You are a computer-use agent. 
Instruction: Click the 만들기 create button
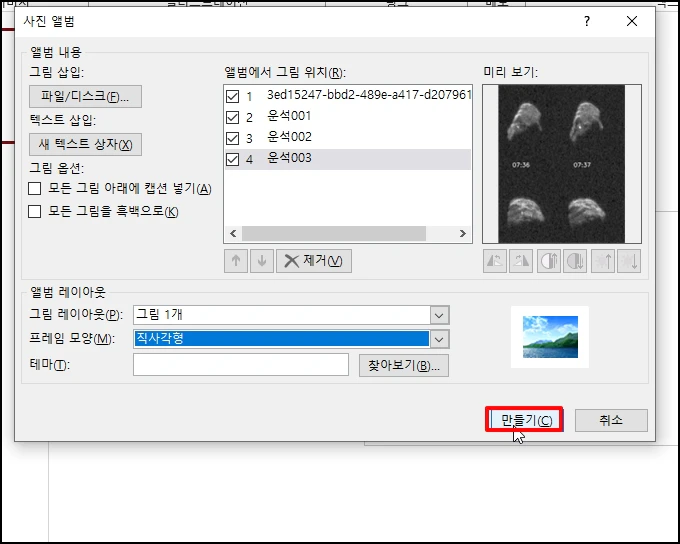coord(525,420)
